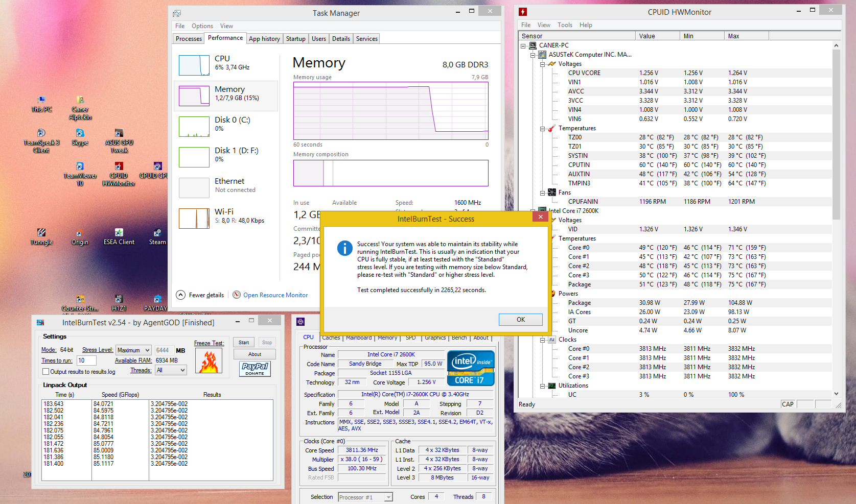Click the HWMonitor title bar lightning icon
Image resolution: width=856 pixels, height=504 pixels.
522,12
